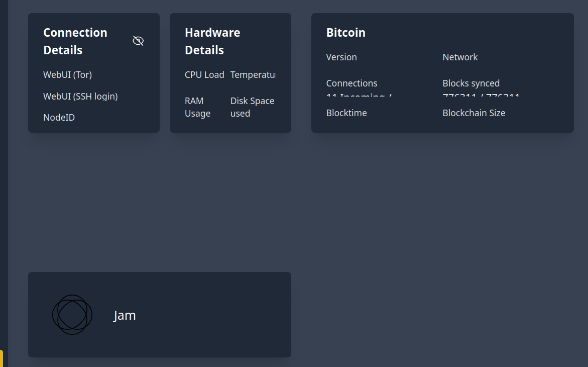Click the Disk Space used stat
Viewport: 588px width, 367px height.
coord(252,107)
